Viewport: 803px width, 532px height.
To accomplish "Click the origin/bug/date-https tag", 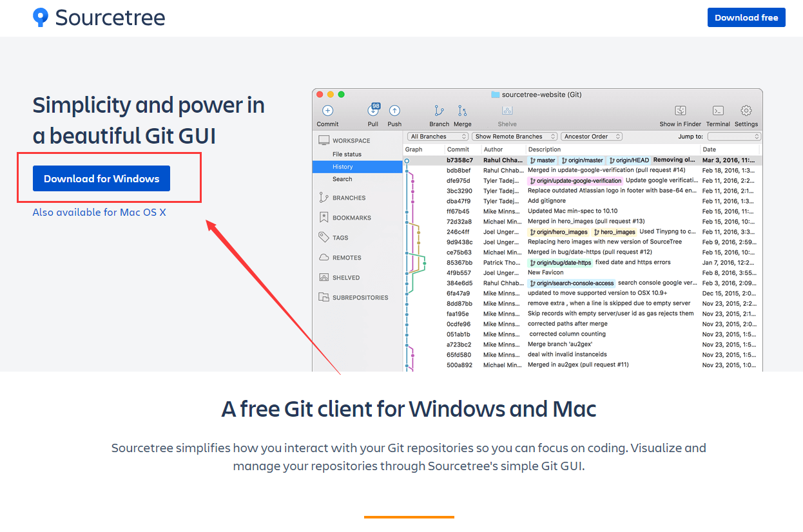I will click(x=560, y=263).
